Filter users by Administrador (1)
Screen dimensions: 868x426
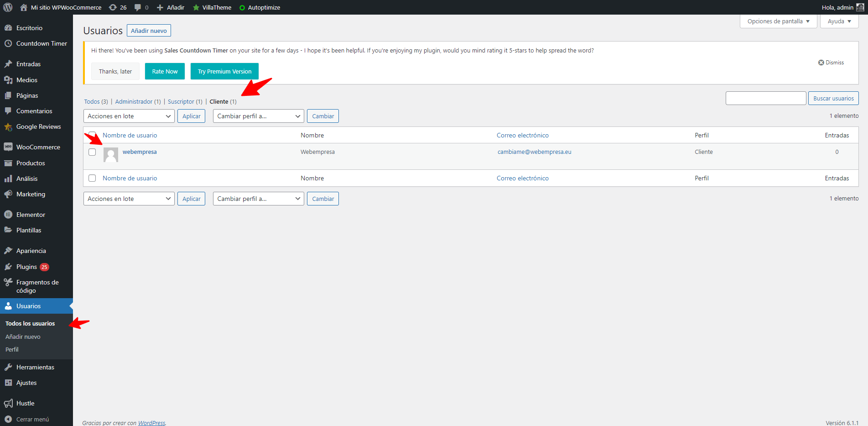(138, 102)
